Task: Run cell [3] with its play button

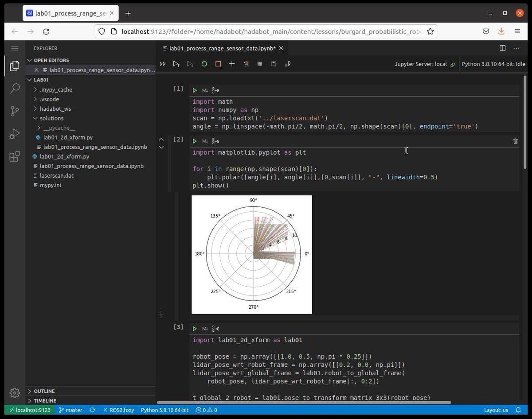Action: 195,329
